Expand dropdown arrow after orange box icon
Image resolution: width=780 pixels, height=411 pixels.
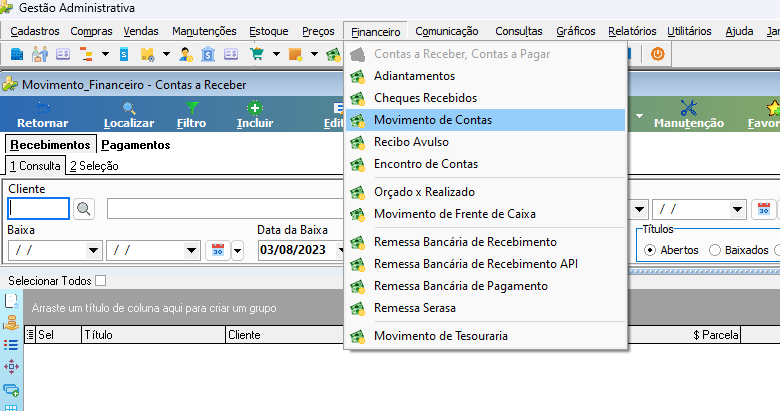point(314,54)
